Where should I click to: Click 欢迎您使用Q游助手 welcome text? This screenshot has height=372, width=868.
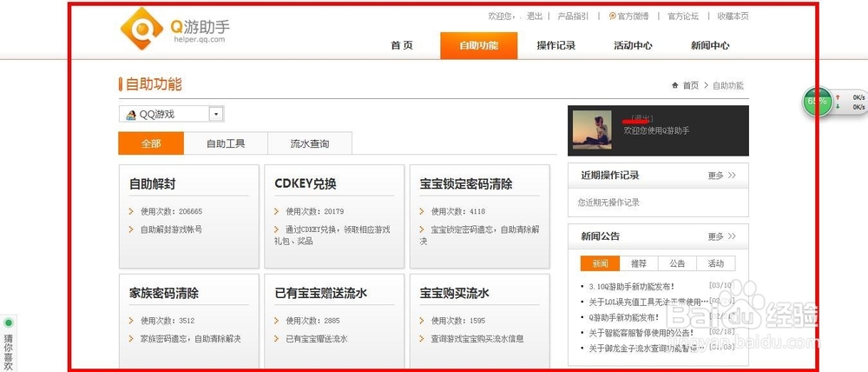pyautogui.click(x=656, y=131)
